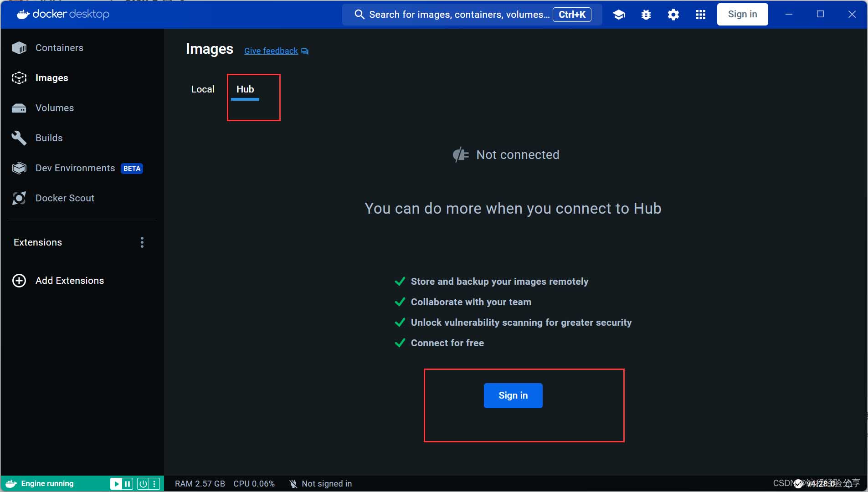Click the Images sidebar icon
The width and height of the screenshot is (868, 492).
click(19, 78)
